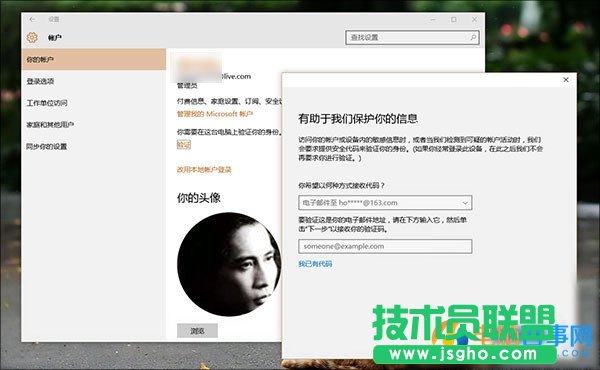Click the Settings gear icon beside 帐户

click(x=32, y=37)
